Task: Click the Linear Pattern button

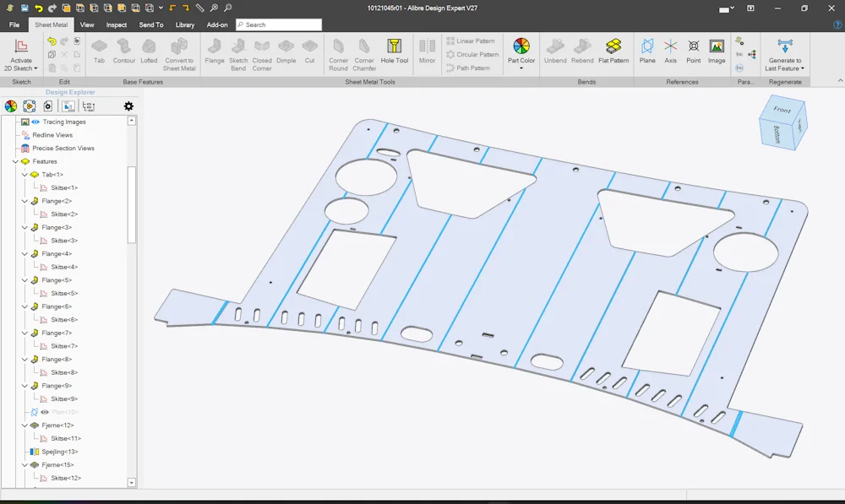Action: pos(471,41)
